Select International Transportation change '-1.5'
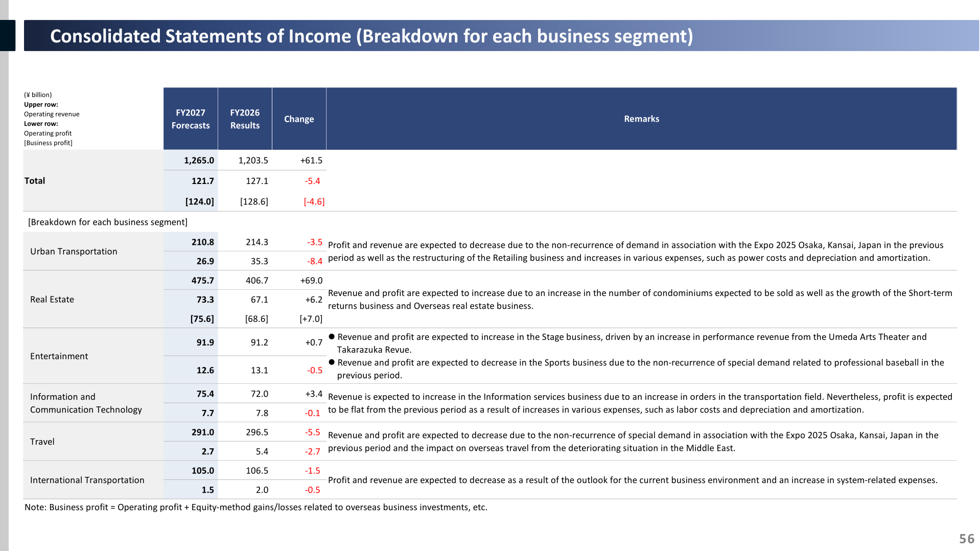 click(313, 471)
